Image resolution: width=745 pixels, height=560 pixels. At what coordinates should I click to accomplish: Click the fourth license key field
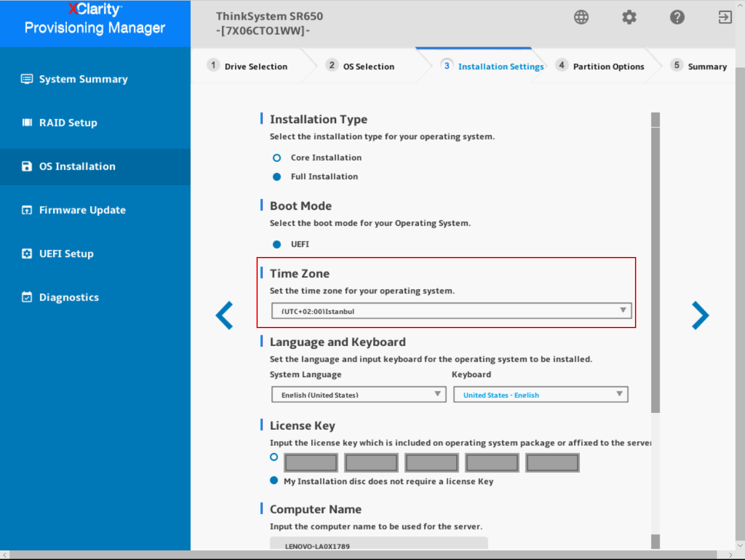click(x=492, y=463)
